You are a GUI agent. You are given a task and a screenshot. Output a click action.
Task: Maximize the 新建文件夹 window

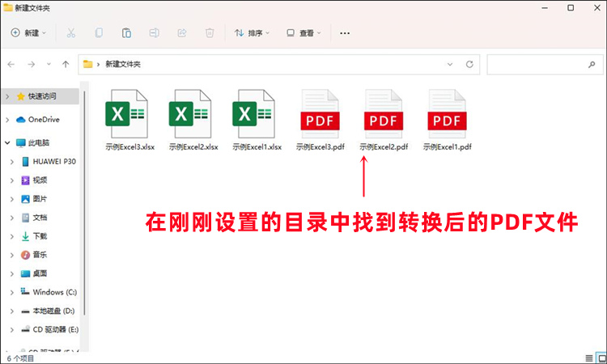(x=571, y=8)
